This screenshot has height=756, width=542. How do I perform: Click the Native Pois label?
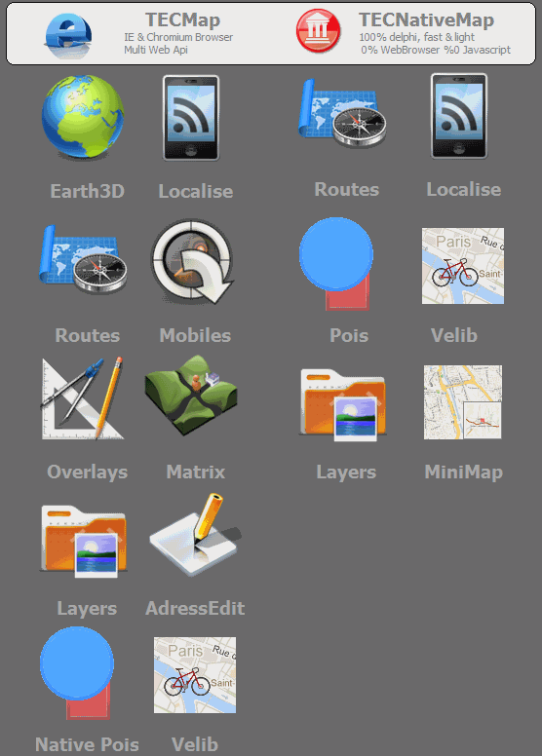[x=87, y=744]
